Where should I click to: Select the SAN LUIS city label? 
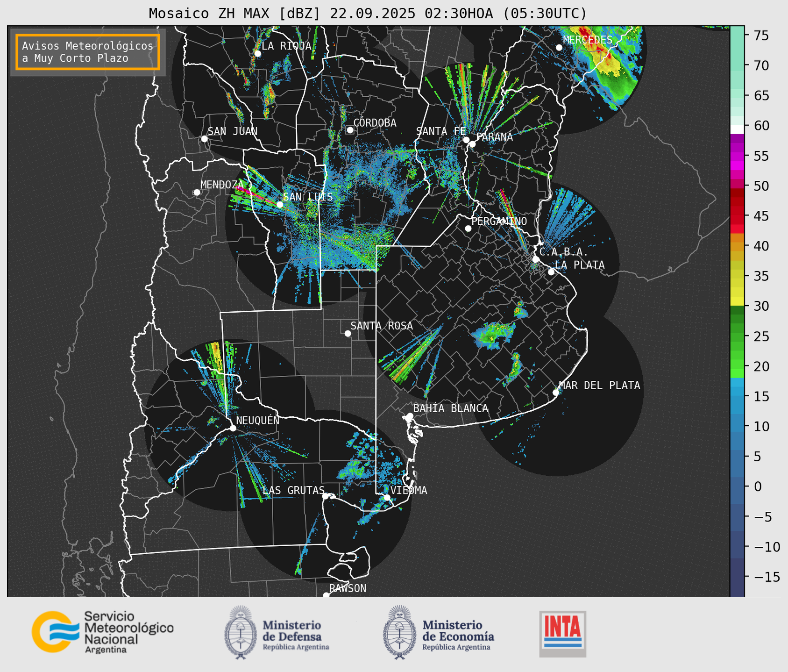pos(308,197)
